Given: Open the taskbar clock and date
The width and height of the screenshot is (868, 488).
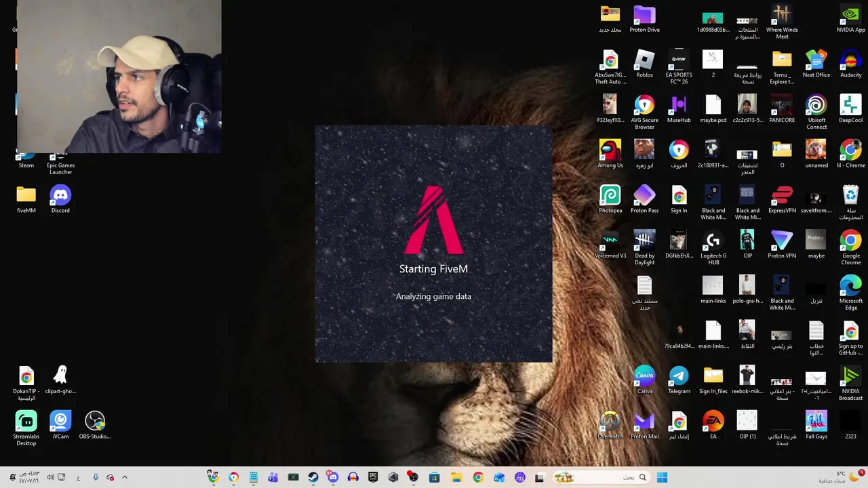Looking at the screenshot, I should coord(29,477).
